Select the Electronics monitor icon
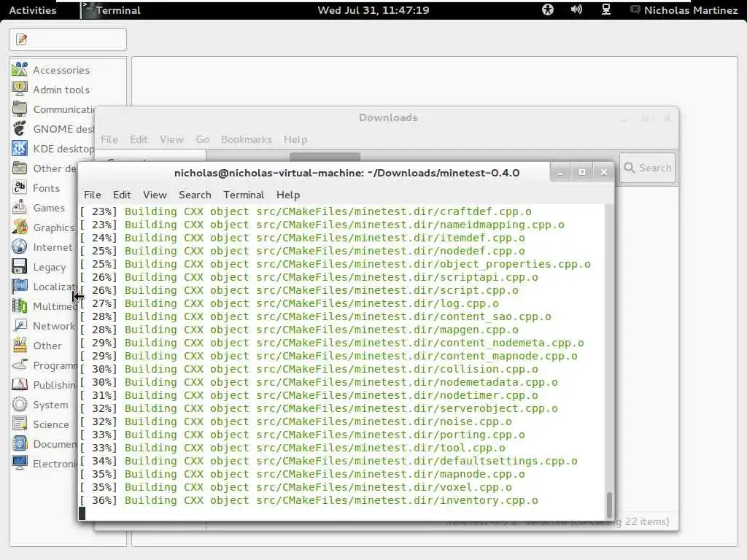 point(20,463)
